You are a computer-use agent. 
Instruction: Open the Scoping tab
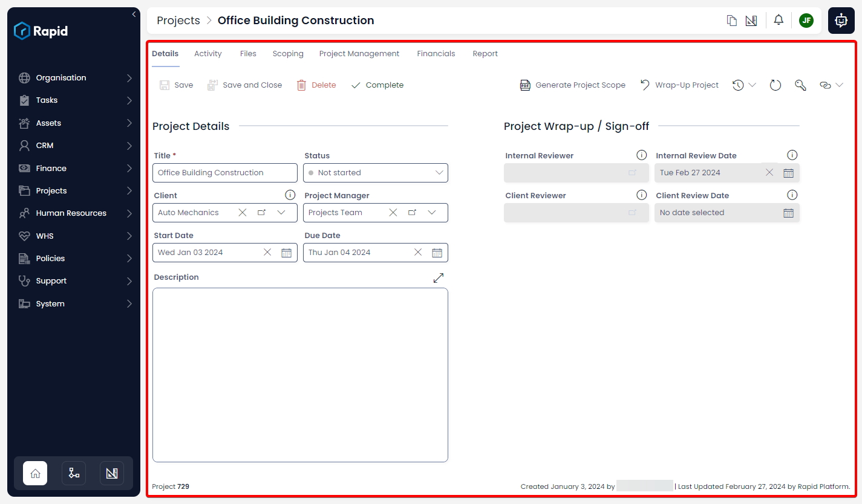pos(288,54)
